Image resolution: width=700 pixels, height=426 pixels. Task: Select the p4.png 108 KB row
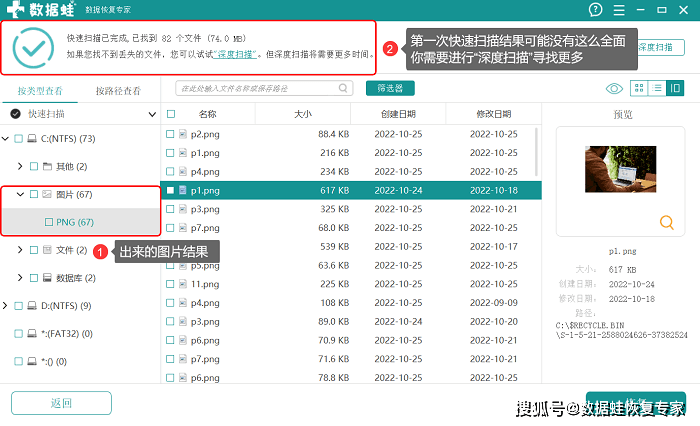(x=351, y=303)
